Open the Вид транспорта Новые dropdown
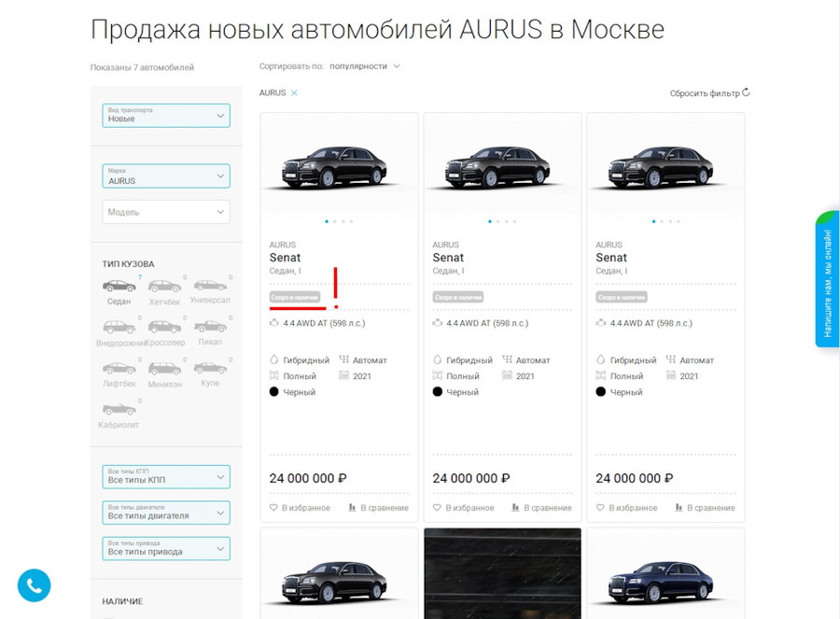The image size is (840, 619). pos(166,115)
